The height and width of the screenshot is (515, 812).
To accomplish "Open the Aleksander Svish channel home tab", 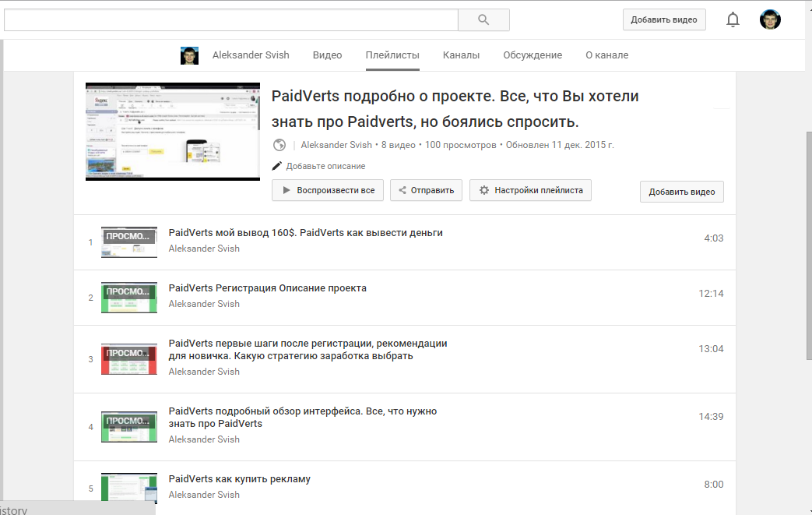I will point(251,55).
